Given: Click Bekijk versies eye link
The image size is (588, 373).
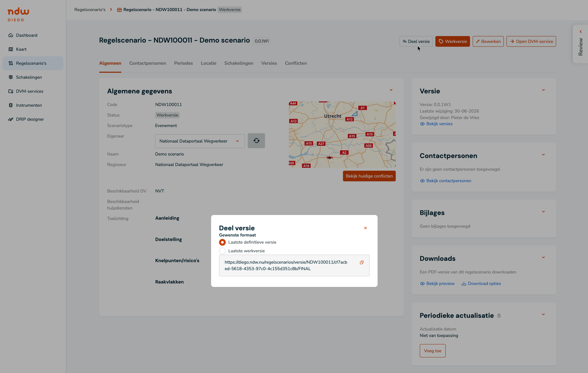Looking at the screenshot, I should tap(436, 124).
